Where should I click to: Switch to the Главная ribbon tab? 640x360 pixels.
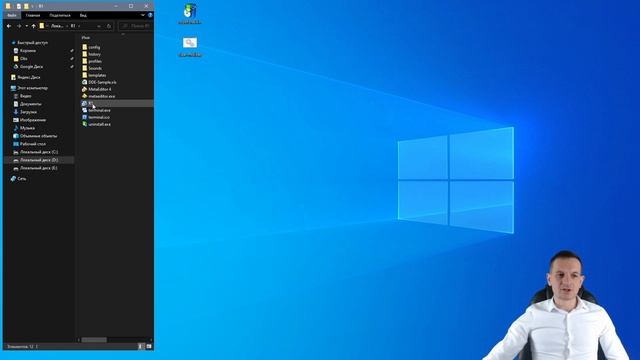coord(33,15)
